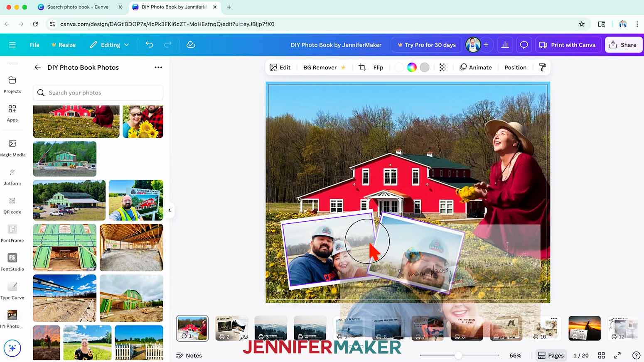
Task: Select page 2 thumbnail
Action: coord(231,328)
